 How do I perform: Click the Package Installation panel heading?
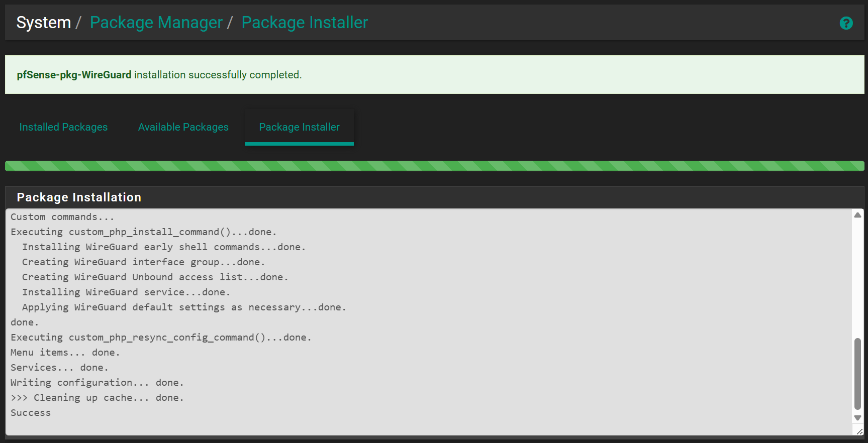79,197
